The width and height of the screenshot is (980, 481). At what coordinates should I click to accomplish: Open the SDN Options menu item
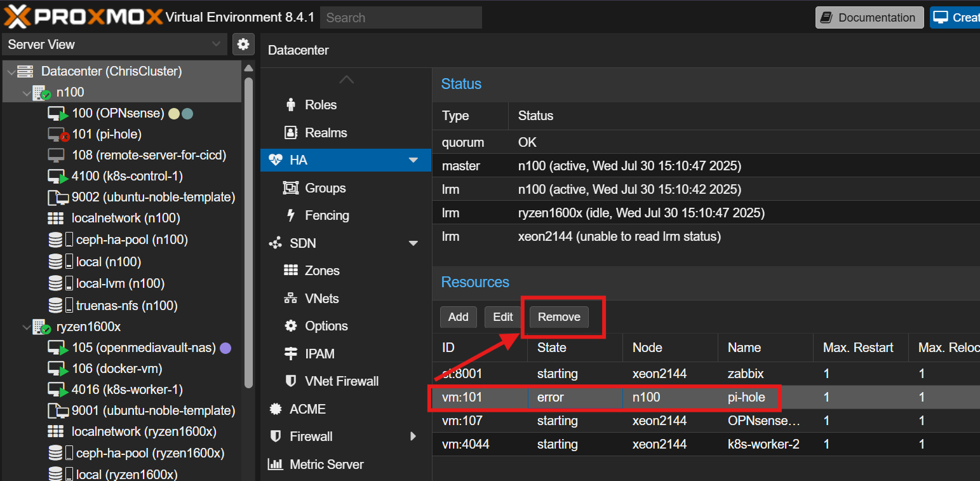346,326
